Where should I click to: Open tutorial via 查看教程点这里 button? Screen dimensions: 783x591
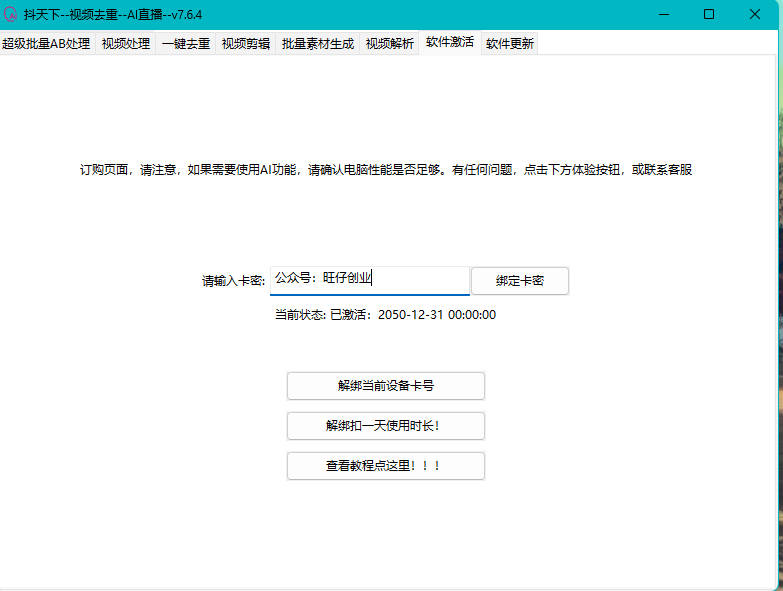385,466
